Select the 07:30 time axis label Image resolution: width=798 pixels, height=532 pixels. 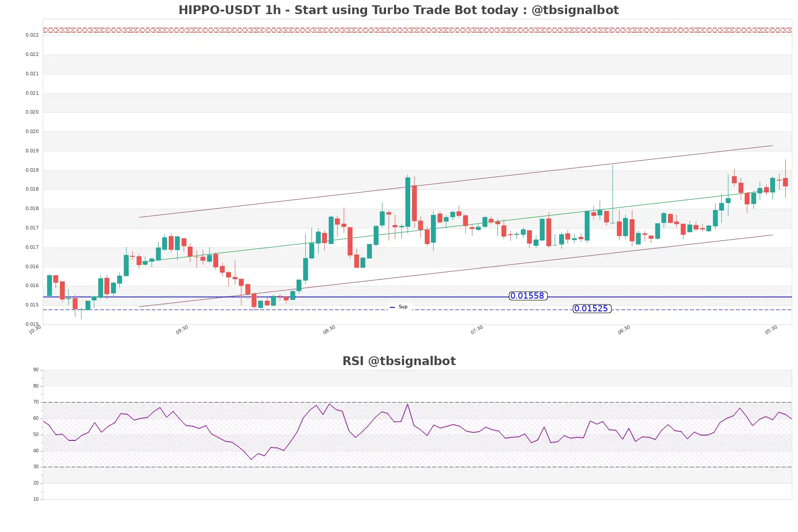(477, 330)
